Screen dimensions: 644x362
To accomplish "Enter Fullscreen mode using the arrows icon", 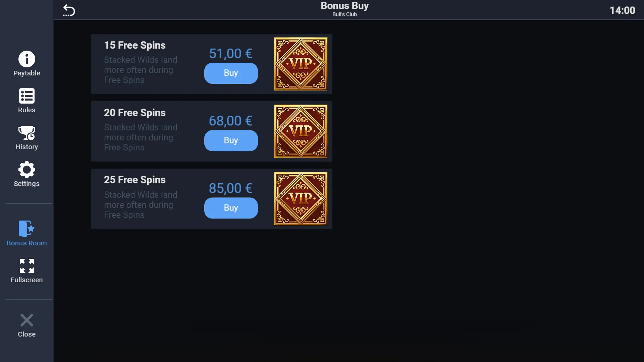I will click(x=26, y=266).
